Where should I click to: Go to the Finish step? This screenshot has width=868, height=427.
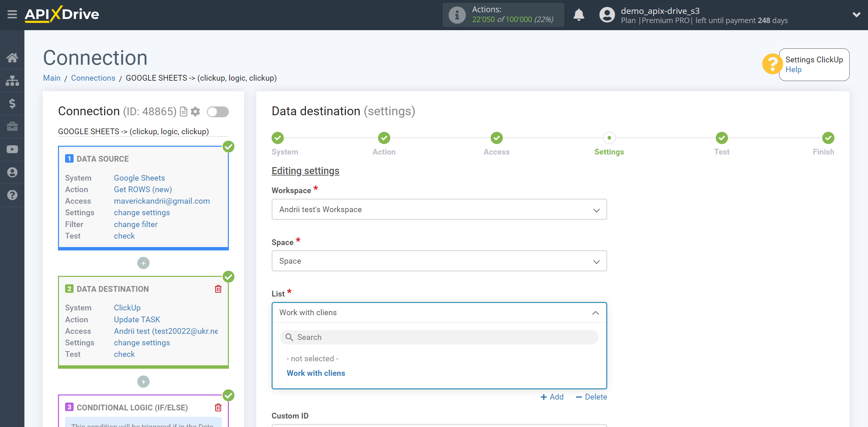[828, 138]
